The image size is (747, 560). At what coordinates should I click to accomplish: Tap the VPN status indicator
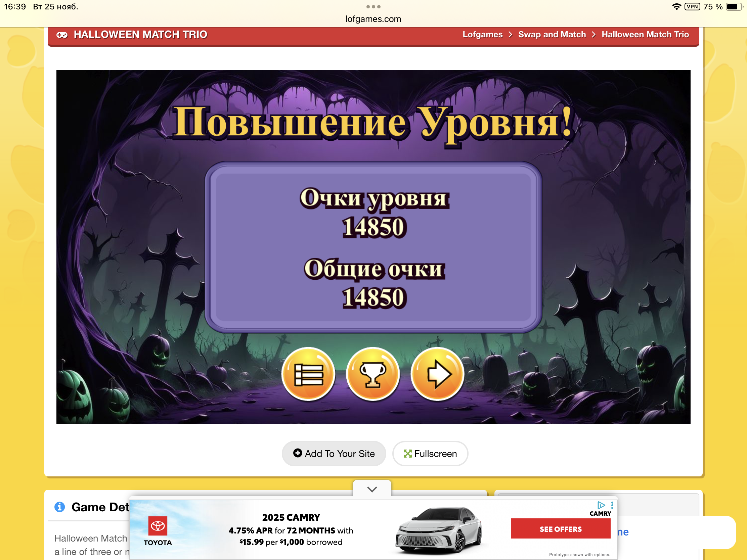coord(692,7)
